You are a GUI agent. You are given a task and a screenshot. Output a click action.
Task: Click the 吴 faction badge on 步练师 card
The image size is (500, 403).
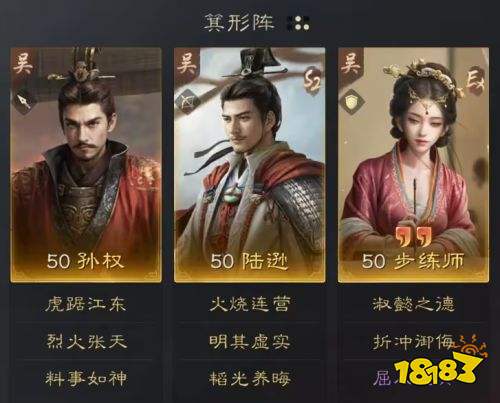pos(351,64)
